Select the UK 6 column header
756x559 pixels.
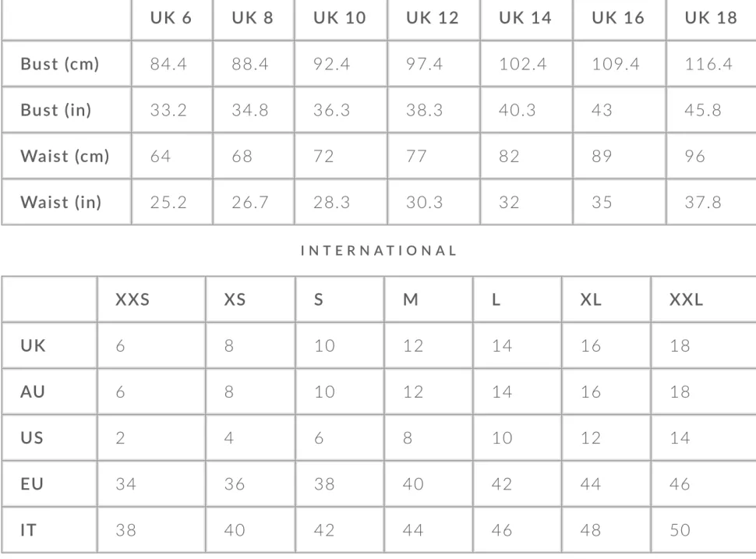pos(171,19)
